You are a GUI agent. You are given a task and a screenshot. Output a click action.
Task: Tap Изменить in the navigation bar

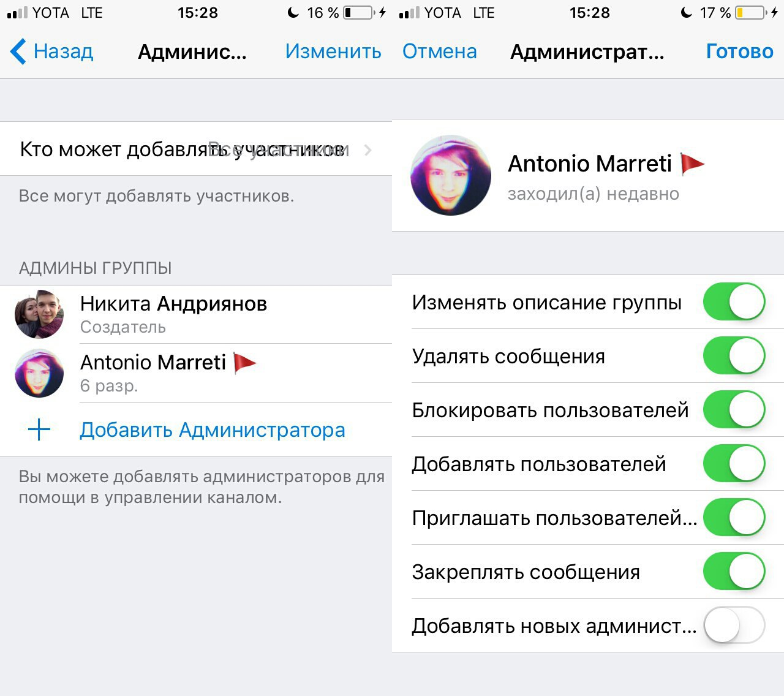click(x=333, y=51)
